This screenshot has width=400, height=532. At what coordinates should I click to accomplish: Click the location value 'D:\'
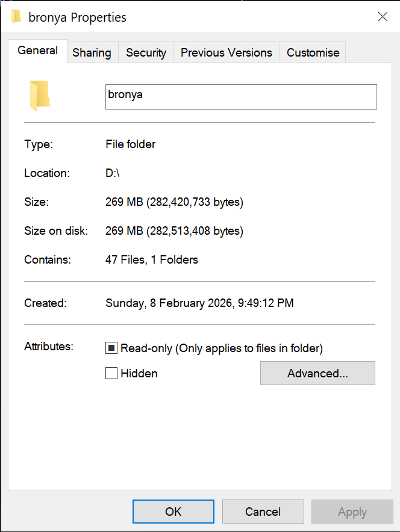113,173
